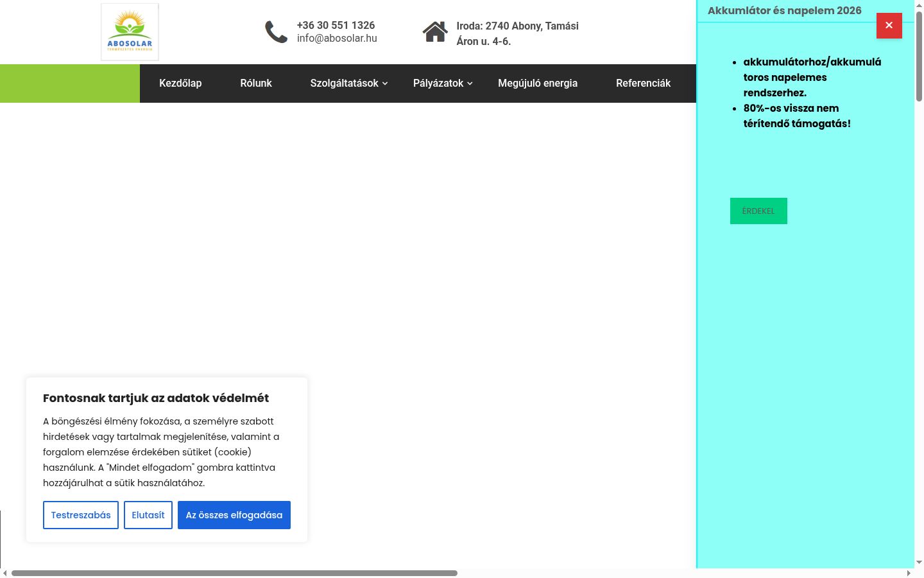Click the scroll down arrow
The image size is (924, 578).
[919, 563]
